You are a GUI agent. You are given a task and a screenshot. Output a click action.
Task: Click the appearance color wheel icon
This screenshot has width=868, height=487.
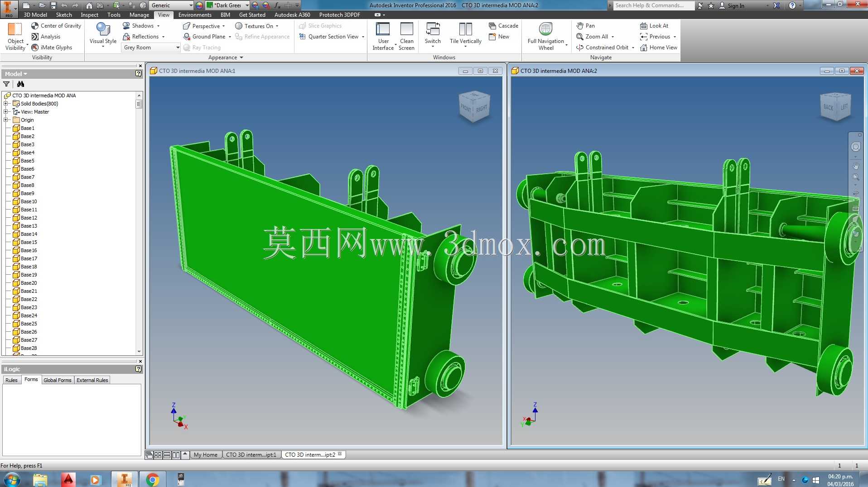coord(199,5)
